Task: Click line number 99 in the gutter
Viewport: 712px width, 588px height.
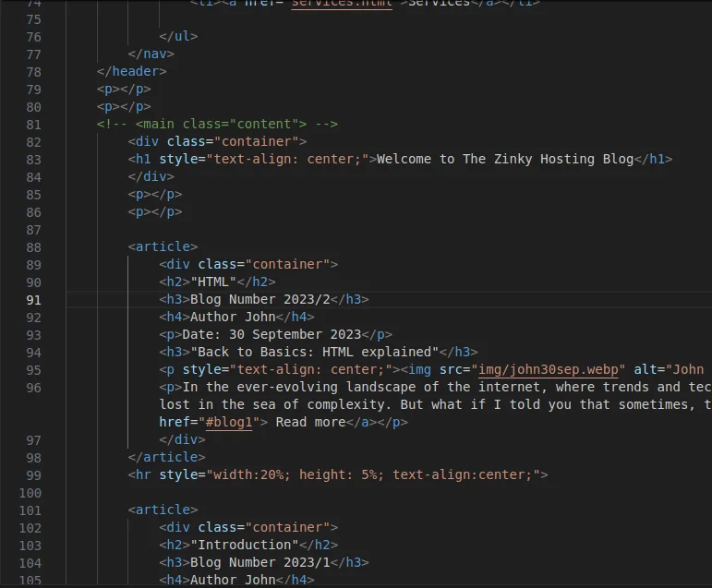Action: coord(33,475)
